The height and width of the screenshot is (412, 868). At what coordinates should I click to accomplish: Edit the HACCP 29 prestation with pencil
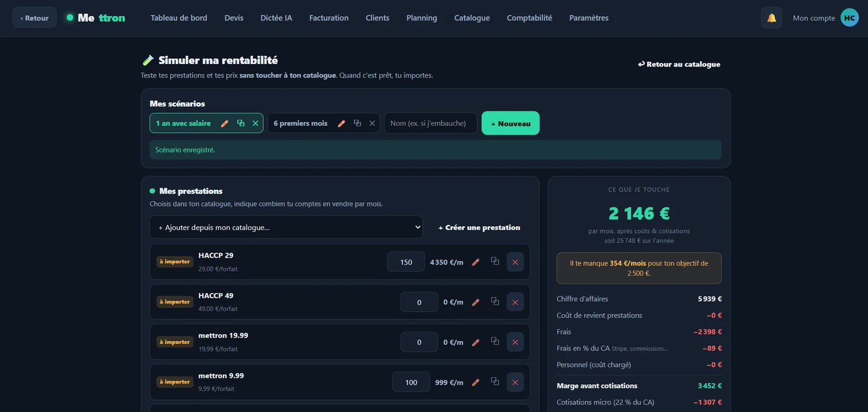476,262
